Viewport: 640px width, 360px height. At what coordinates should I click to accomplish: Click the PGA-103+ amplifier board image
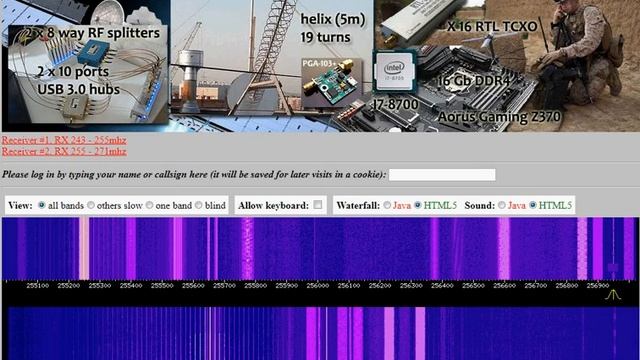coord(332,82)
